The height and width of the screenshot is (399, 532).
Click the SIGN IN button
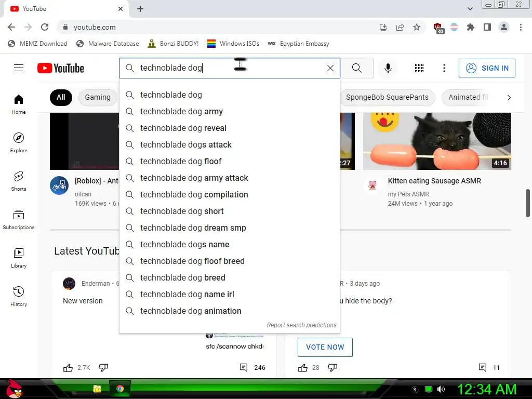pos(486,68)
